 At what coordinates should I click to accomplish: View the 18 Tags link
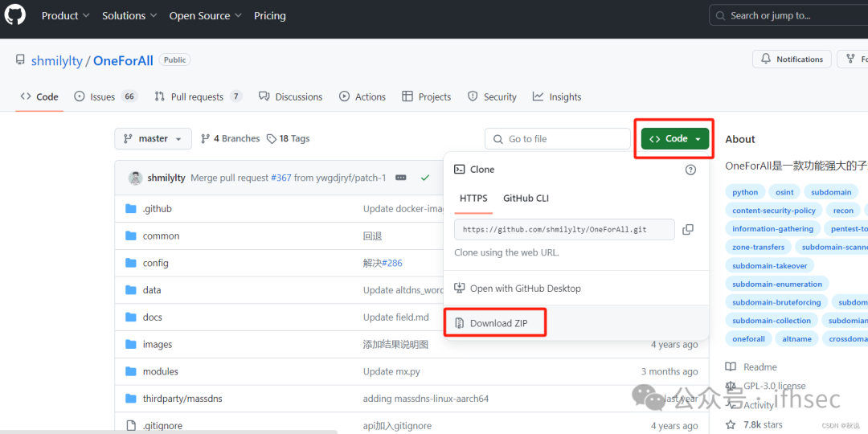click(288, 138)
